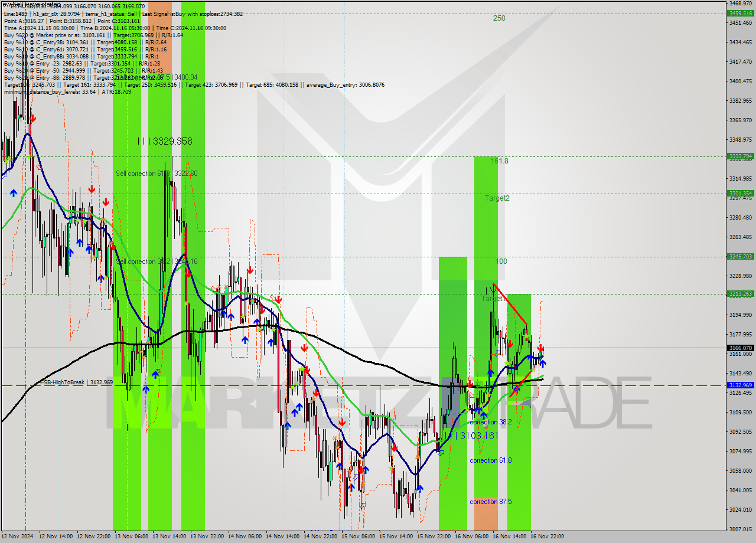This screenshot has height=543, width=756.
Task: Click the I I I 3103.161 wave label
Action: pyautogui.click(x=471, y=436)
